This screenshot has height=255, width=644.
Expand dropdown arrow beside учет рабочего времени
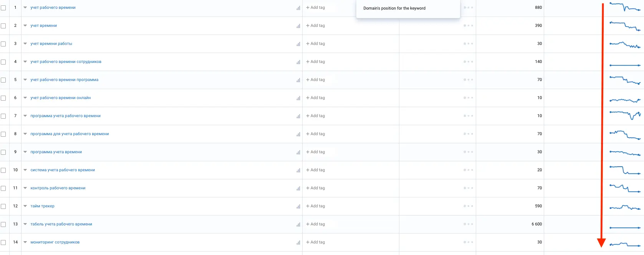[x=25, y=8]
